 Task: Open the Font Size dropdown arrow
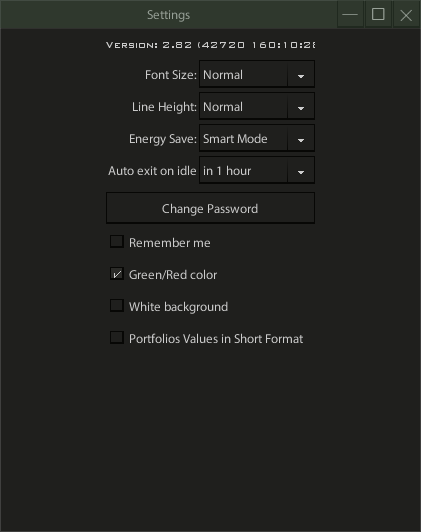(301, 74)
